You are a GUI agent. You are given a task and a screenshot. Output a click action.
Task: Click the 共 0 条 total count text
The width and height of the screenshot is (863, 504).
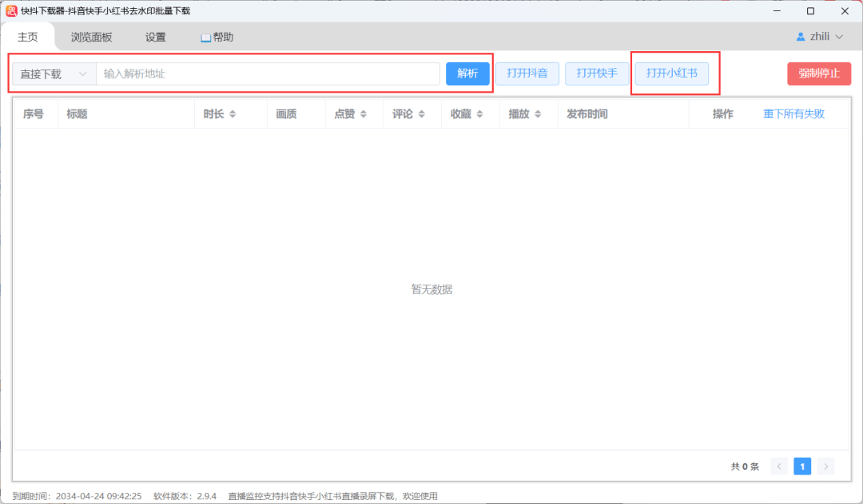click(x=745, y=466)
